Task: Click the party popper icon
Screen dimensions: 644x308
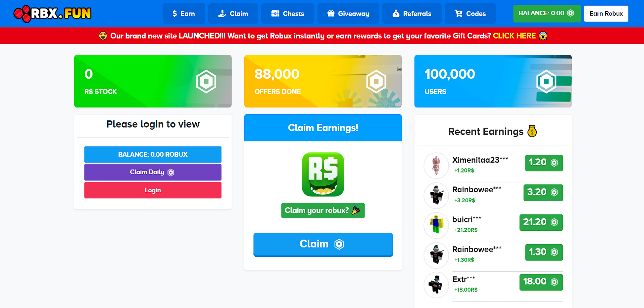Action: [356, 210]
